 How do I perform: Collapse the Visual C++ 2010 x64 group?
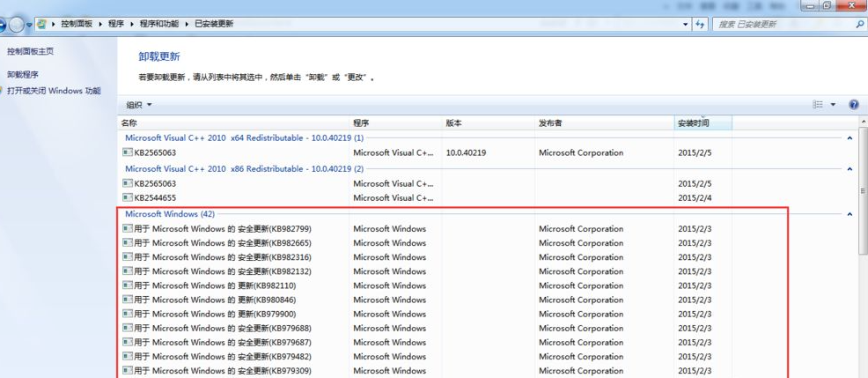(x=850, y=138)
